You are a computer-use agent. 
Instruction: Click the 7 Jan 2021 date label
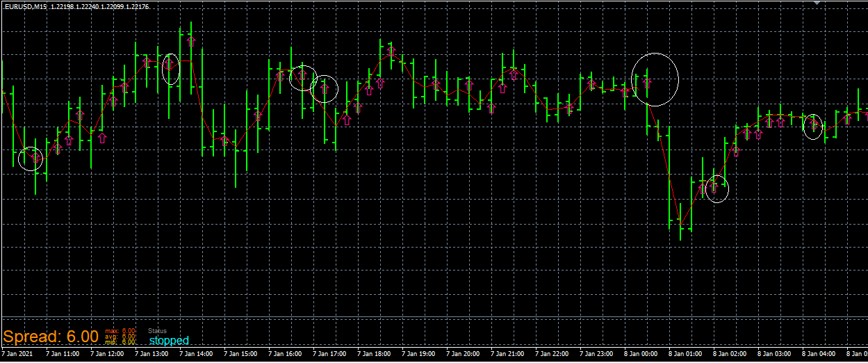pyautogui.click(x=17, y=354)
